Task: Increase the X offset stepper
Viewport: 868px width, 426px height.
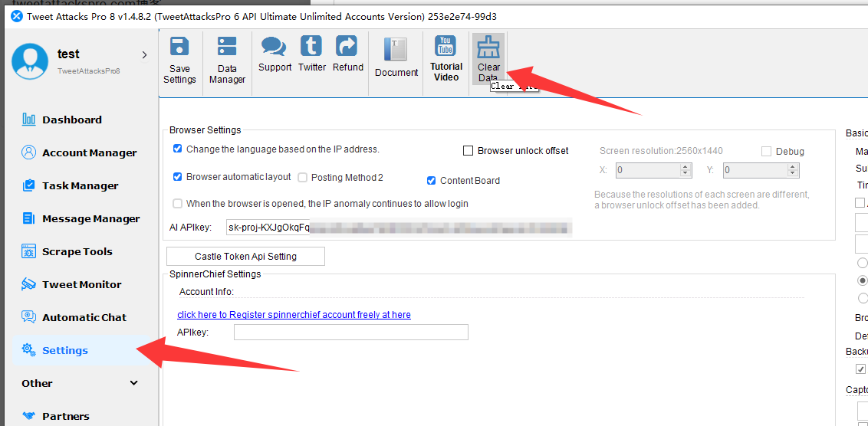Action: (686, 167)
